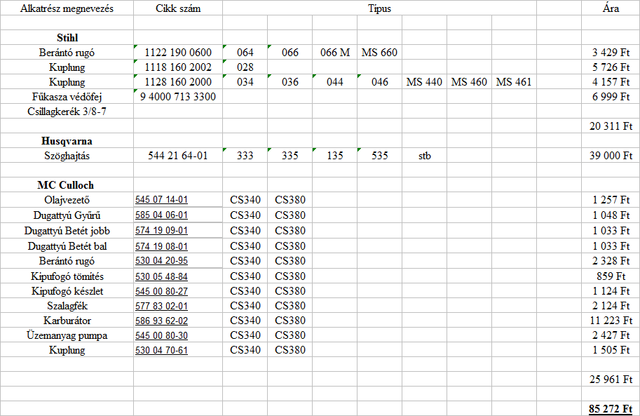Select the 859 Ft price cell
The image size is (640, 416).
tap(611, 276)
